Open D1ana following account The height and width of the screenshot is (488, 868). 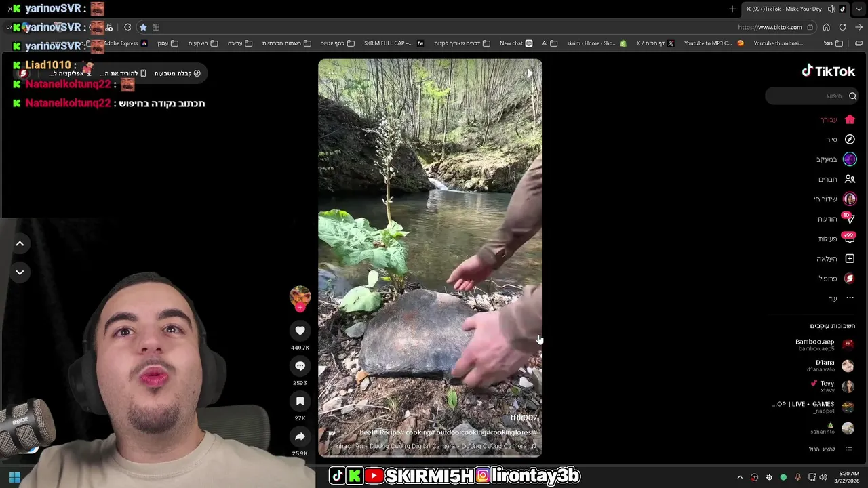tap(830, 366)
